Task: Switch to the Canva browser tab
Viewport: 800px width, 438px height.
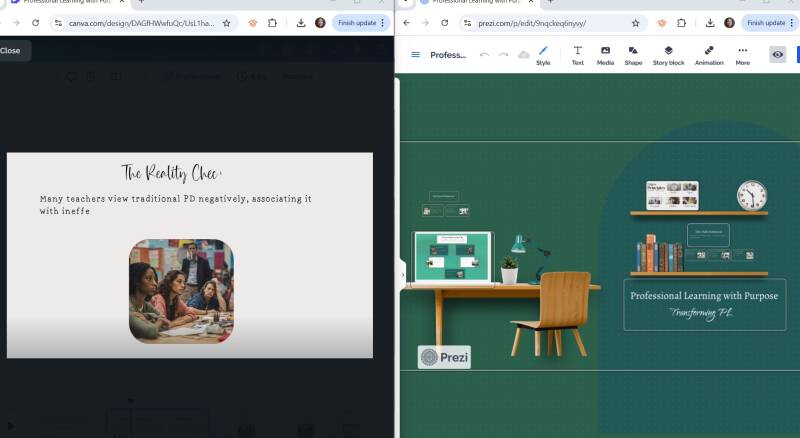Action: point(66,2)
